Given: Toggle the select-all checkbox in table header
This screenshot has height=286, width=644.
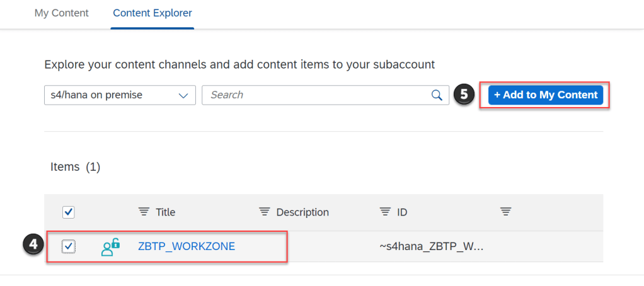Looking at the screenshot, I should coord(69,212).
